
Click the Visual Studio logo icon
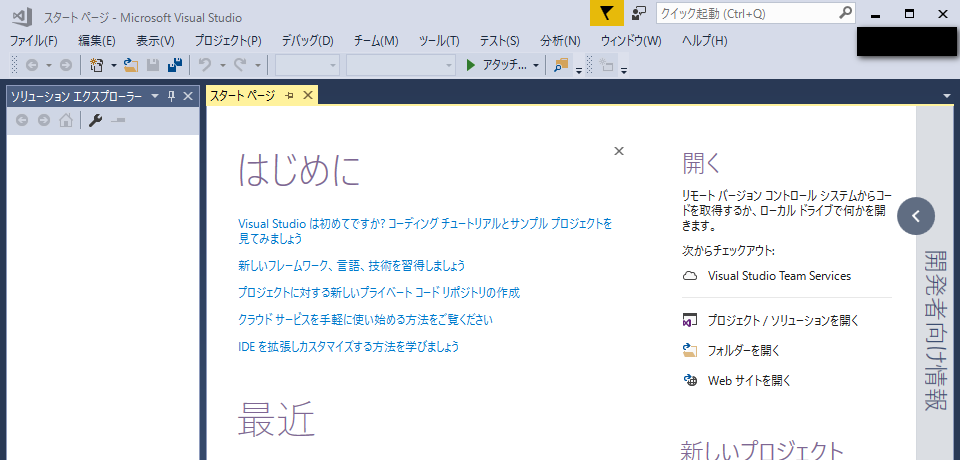pyautogui.click(x=22, y=15)
